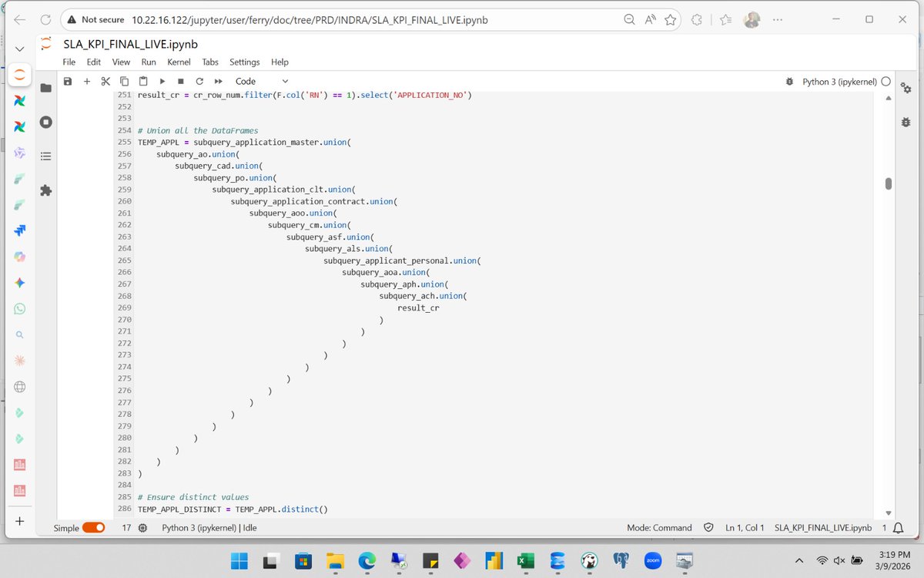Click the notebook vertical scrollbar thumb
Screen dimensions: 924x578
(x=888, y=183)
